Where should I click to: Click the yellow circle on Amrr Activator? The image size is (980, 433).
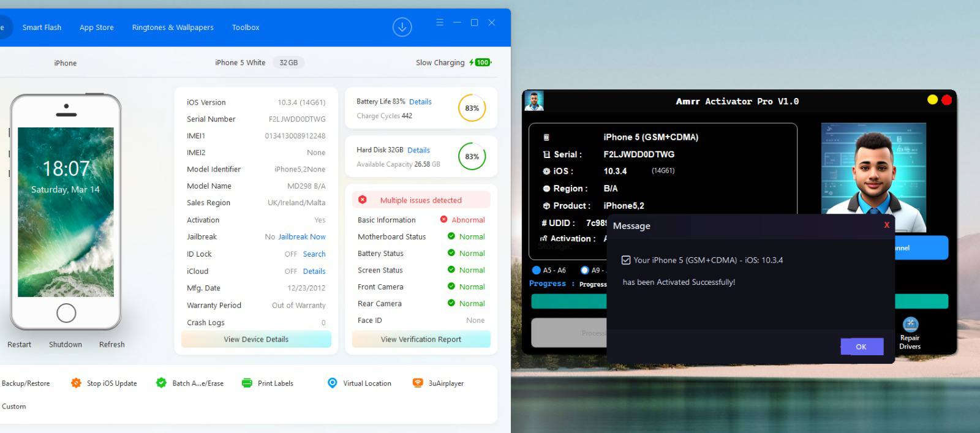pyautogui.click(x=932, y=100)
